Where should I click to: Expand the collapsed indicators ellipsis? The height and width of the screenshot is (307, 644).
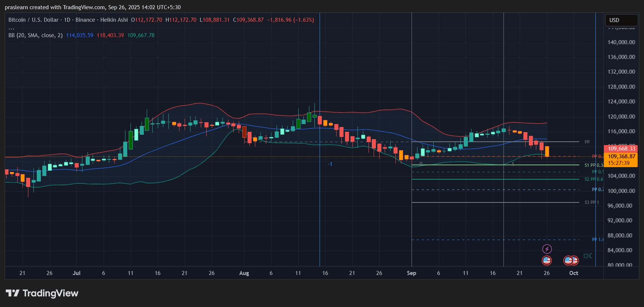click(11, 28)
